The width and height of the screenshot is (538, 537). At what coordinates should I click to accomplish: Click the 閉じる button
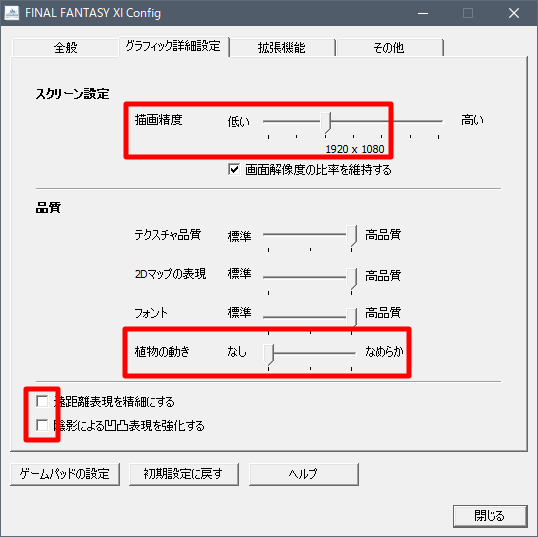[x=490, y=516]
